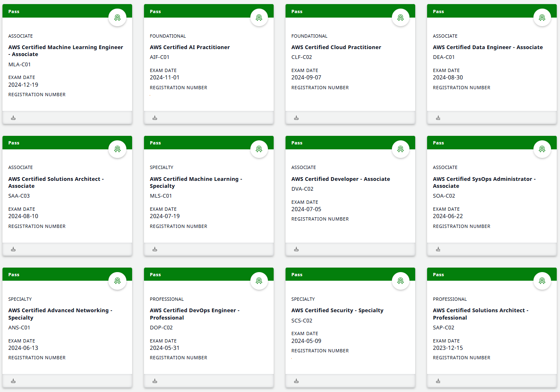Select the AWS Certified Advanced Networking title
The image size is (560, 392).
pyautogui.click(x=60, y=314)
